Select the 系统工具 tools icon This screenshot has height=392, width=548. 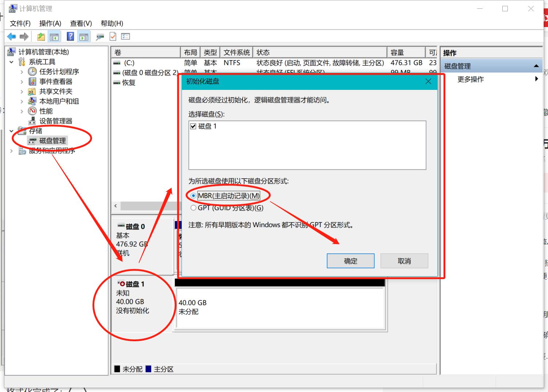click(x=22, y=62)
